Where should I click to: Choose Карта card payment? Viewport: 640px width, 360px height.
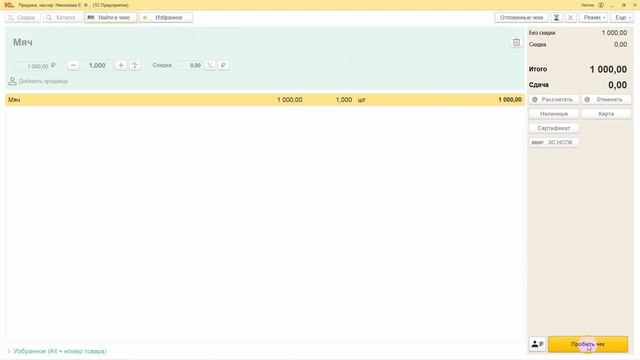click(x=606, y=114)
